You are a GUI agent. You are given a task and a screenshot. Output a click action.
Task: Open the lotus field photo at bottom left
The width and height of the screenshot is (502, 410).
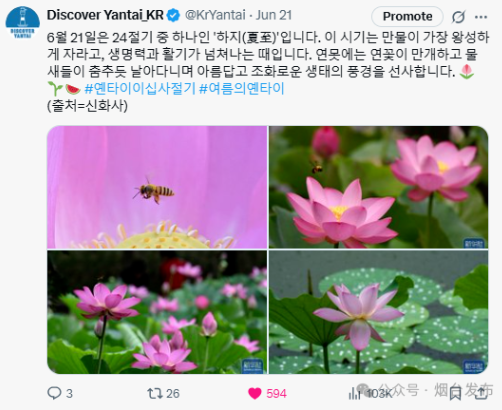coord(157,312)
